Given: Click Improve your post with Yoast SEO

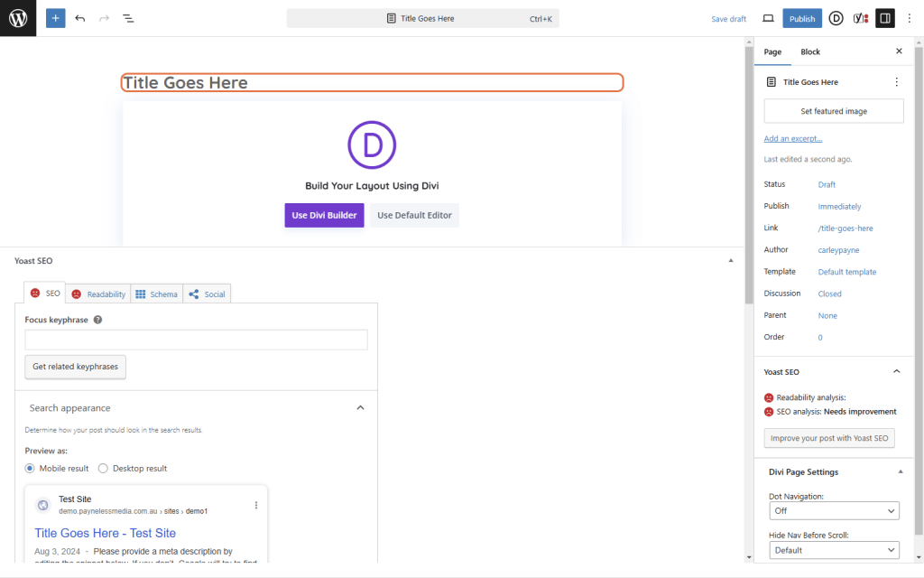Looking at the screenshot, I should pos(829,438).
